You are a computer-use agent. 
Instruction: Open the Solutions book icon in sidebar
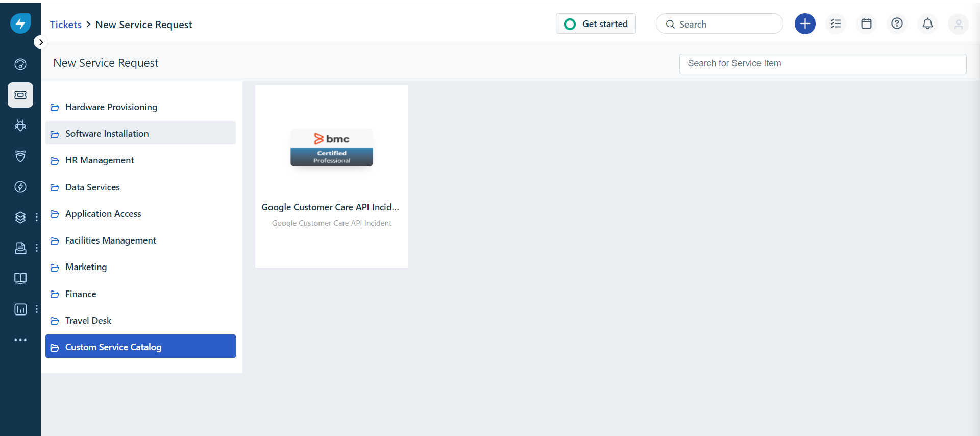[x=20, y=279]
